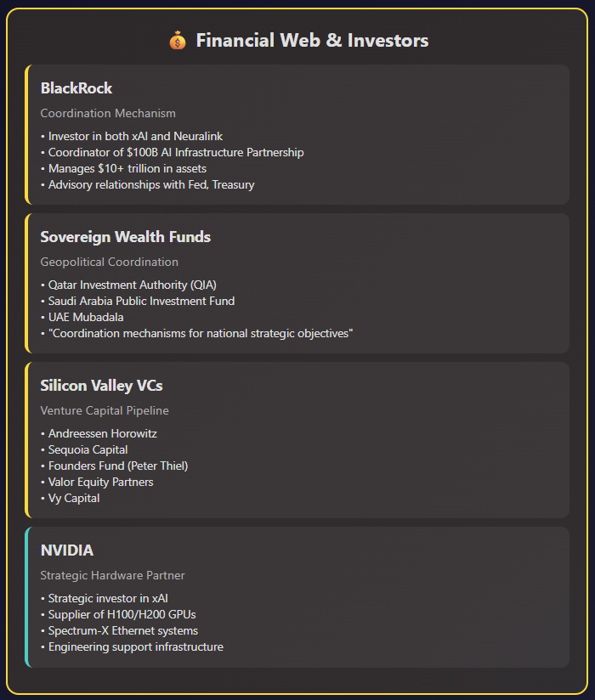Click the Coordination Mechanism subtitle
Viewport: 595px width, 700px height.
[108, 113]
